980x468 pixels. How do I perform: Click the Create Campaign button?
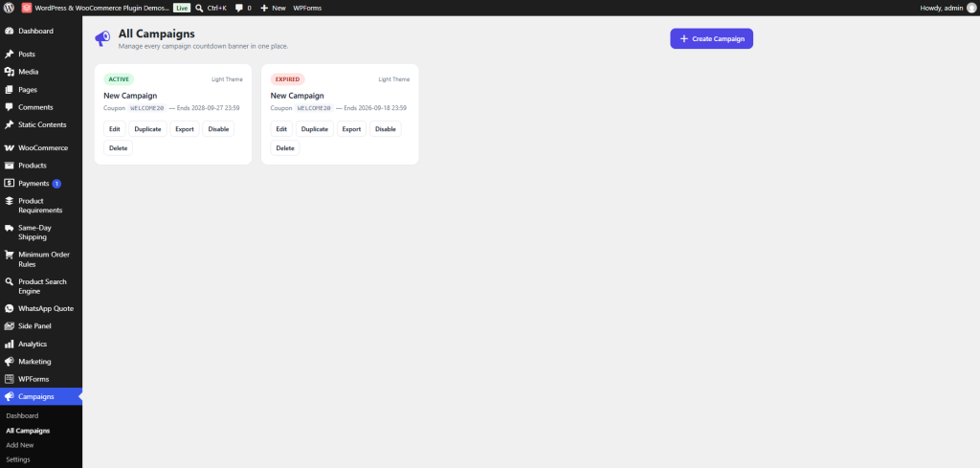click(x=711, y=38)
